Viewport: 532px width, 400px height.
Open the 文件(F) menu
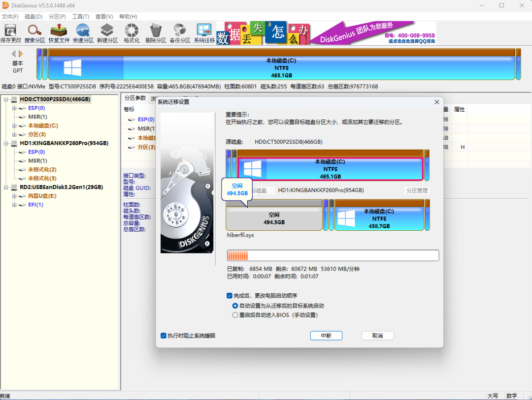(10, 17)
